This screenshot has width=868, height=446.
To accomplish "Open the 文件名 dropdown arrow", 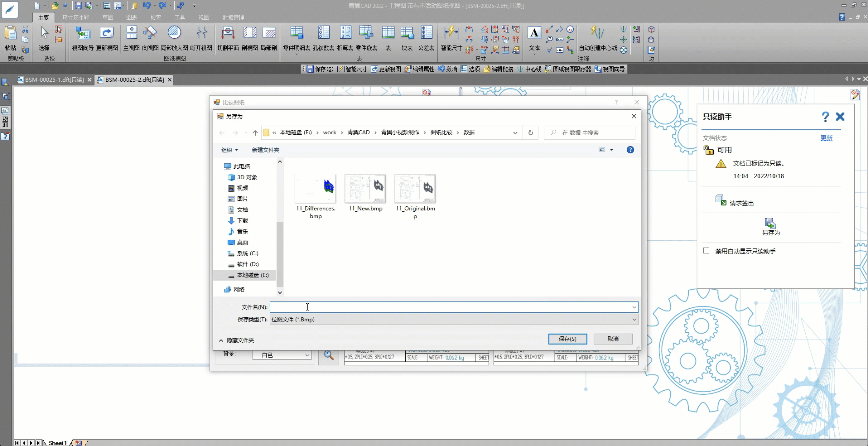I will (634, 307).
